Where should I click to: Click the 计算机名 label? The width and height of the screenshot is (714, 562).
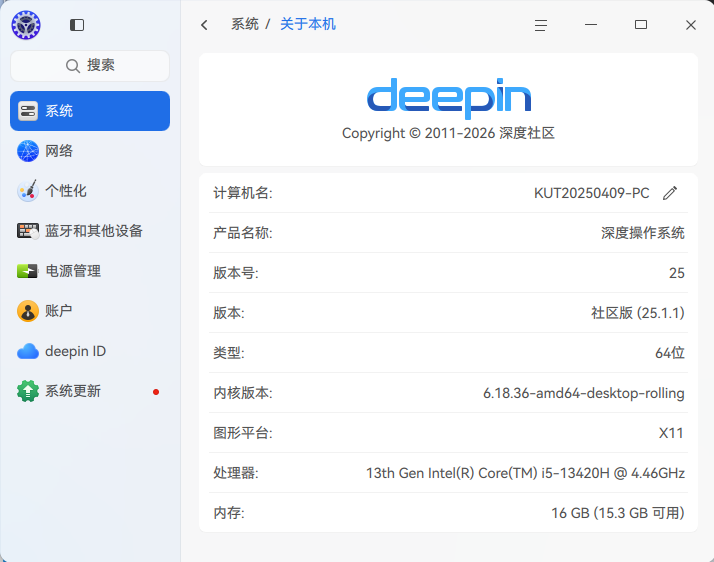(243, 193)
